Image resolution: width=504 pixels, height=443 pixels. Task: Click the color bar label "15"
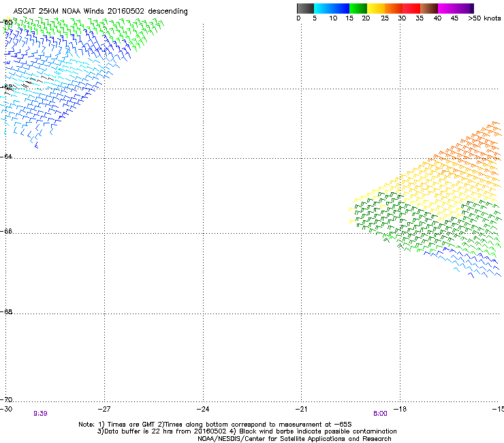coord(349,18)
